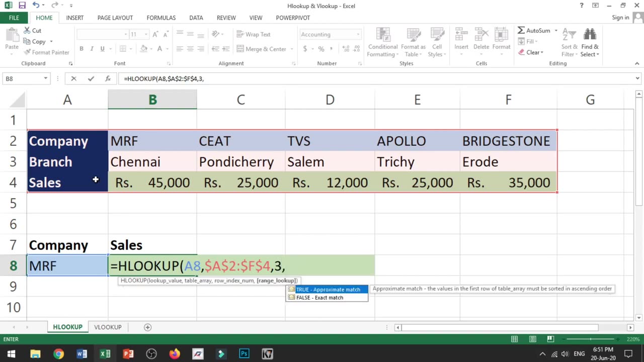Open Photoshop from the taskbar
This screenshot has width=644, height=362.
(244, 354)
